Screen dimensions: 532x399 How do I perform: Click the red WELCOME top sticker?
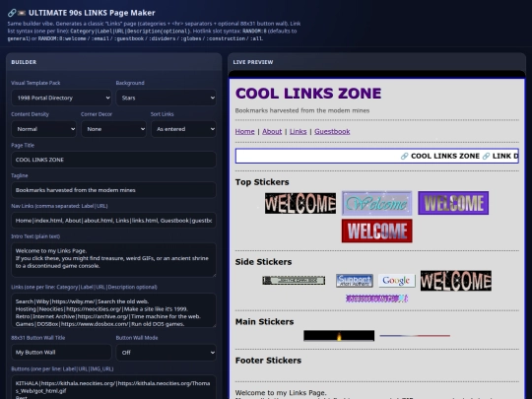[x=376, y=231]
